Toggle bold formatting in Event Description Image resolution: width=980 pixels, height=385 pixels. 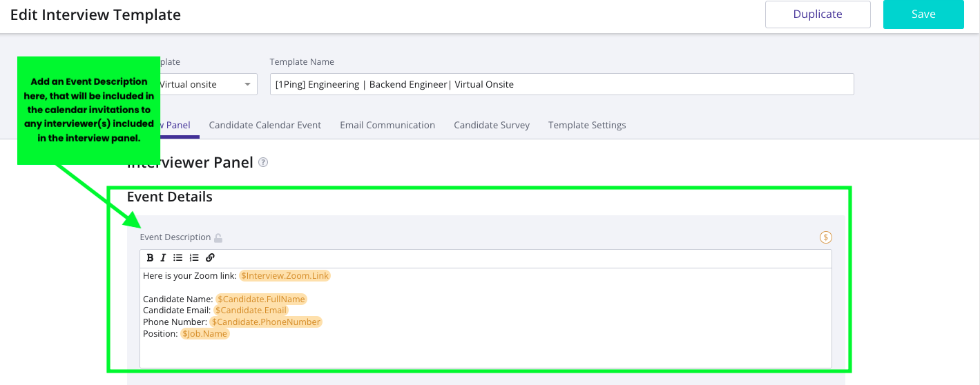click(151, 258)
